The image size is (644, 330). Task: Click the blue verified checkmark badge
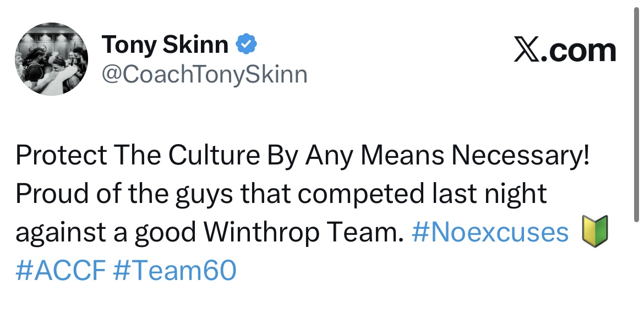pyautogui.click(x=245, y=45)
